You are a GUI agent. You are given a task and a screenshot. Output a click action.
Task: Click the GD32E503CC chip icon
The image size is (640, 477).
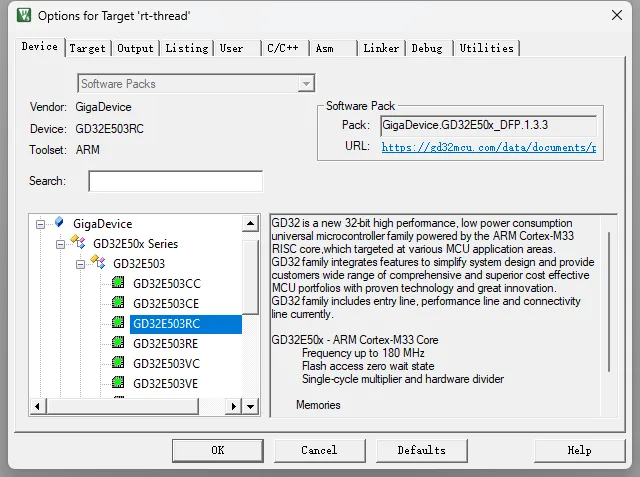(118, 282)
